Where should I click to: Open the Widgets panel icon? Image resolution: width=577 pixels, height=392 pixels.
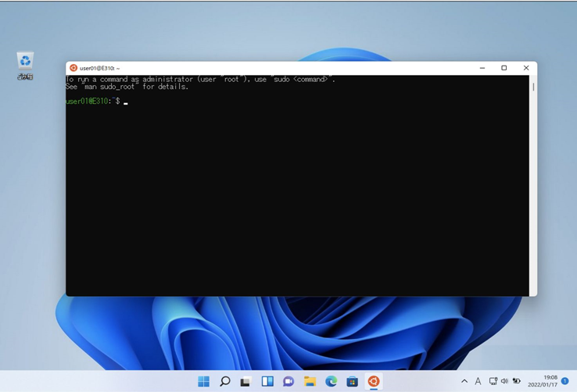click(x=267, y=381)
